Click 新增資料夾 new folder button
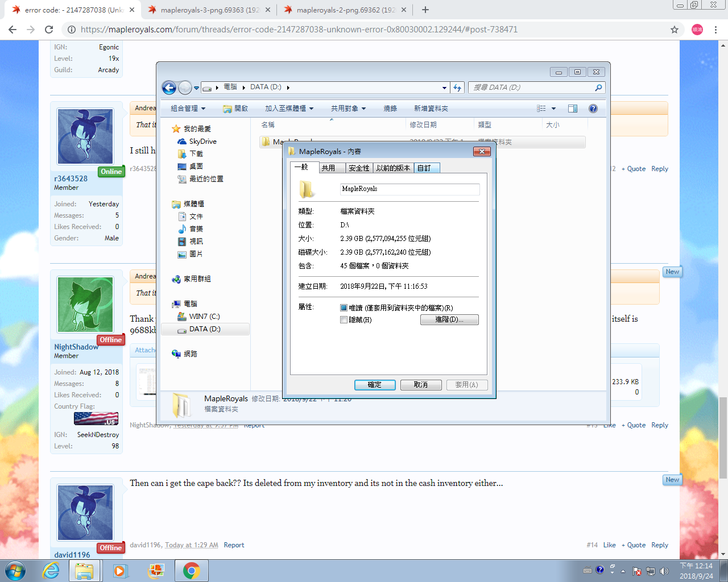This screenshot has height=582, width=728. pyautogui.click(x=431, y=109)
